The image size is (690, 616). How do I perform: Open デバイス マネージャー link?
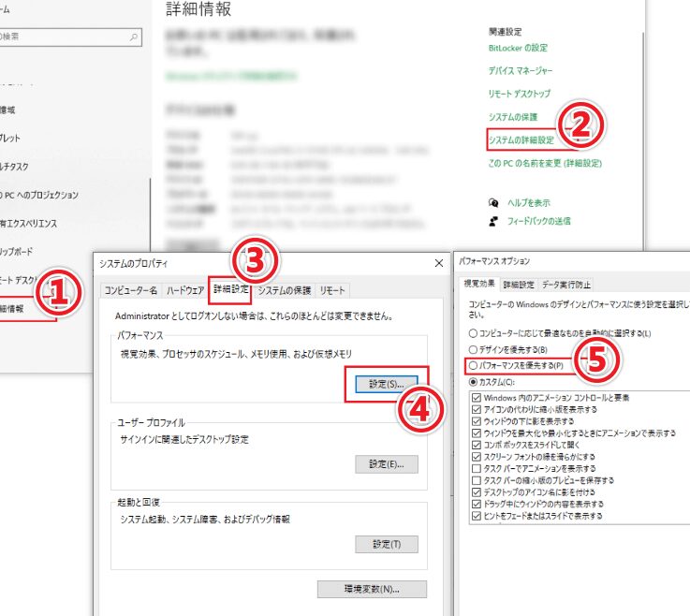(x=521, y=71)
